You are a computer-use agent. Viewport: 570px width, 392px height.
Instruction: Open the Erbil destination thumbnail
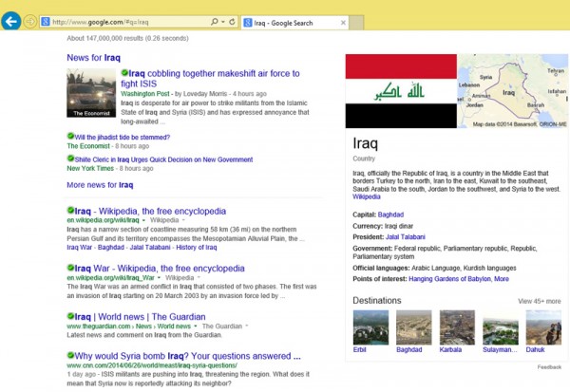[370, 327]
